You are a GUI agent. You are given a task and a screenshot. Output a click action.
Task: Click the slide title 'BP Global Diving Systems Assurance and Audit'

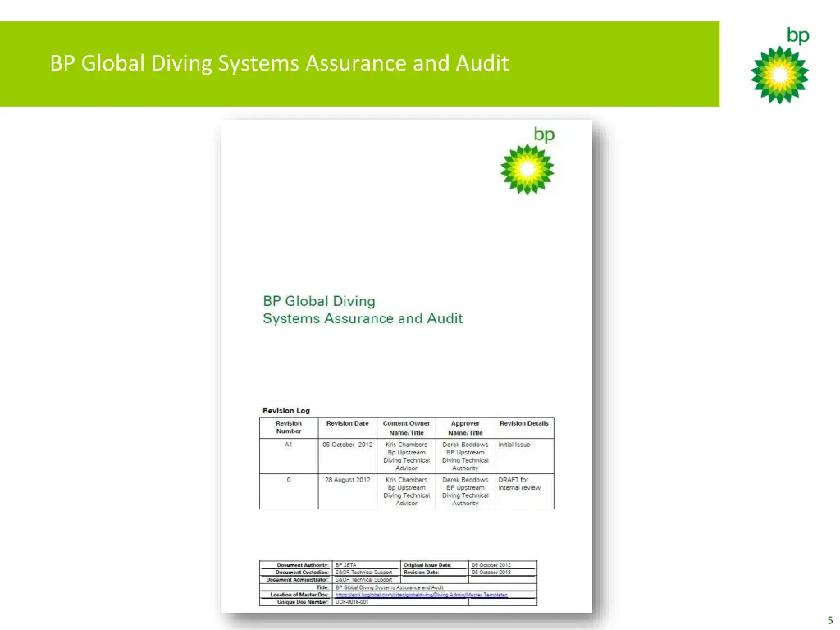(279, 63)
